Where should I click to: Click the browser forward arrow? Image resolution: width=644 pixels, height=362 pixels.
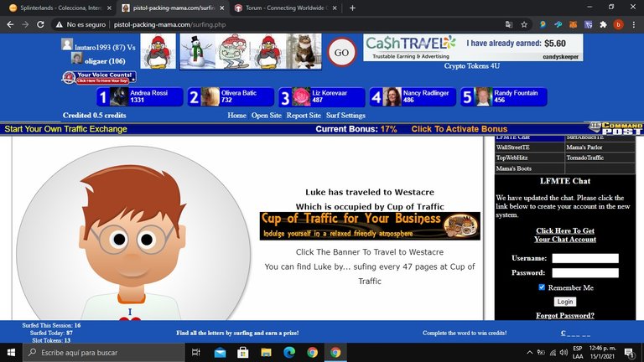point(25,24)
